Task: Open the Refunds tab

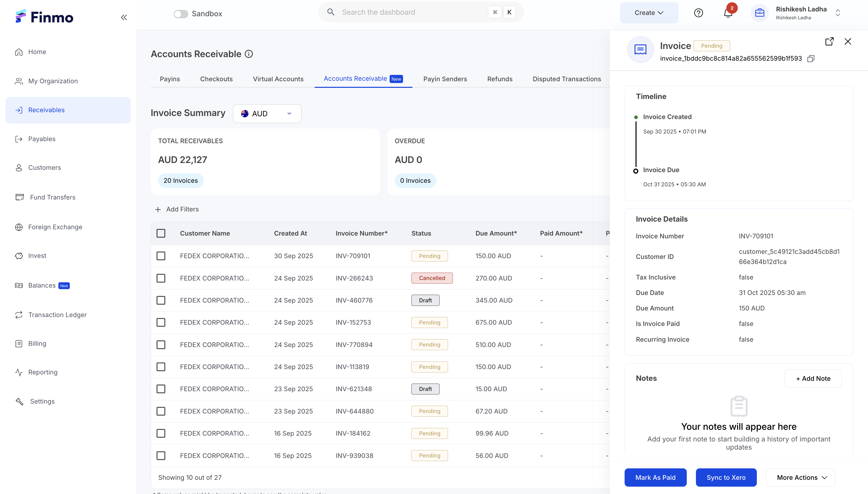Action: 499,79
